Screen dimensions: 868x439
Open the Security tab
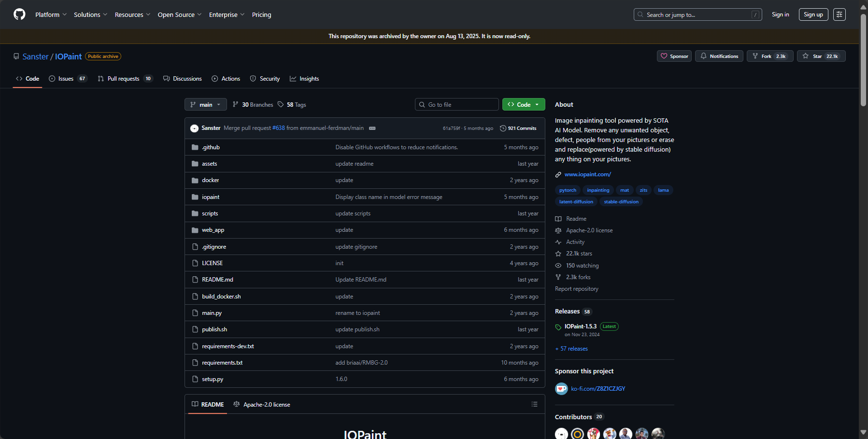(x=265, y=79)
